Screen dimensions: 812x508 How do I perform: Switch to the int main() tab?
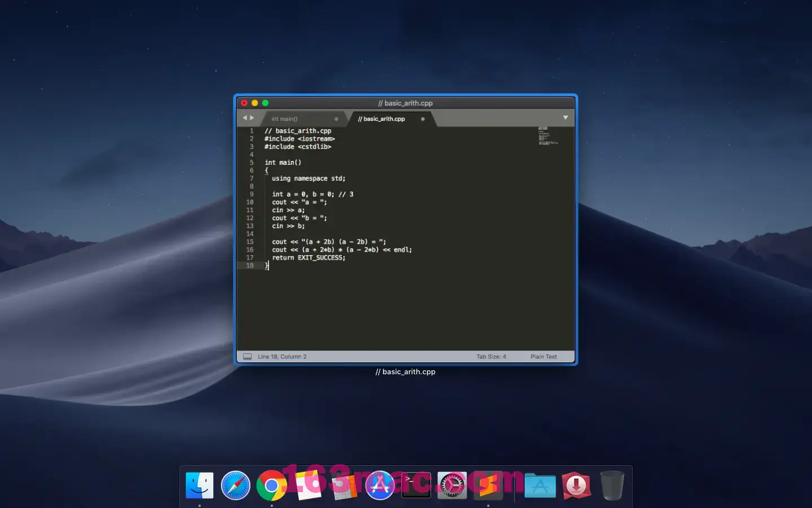pyautogui.click(x=284, y=119)
